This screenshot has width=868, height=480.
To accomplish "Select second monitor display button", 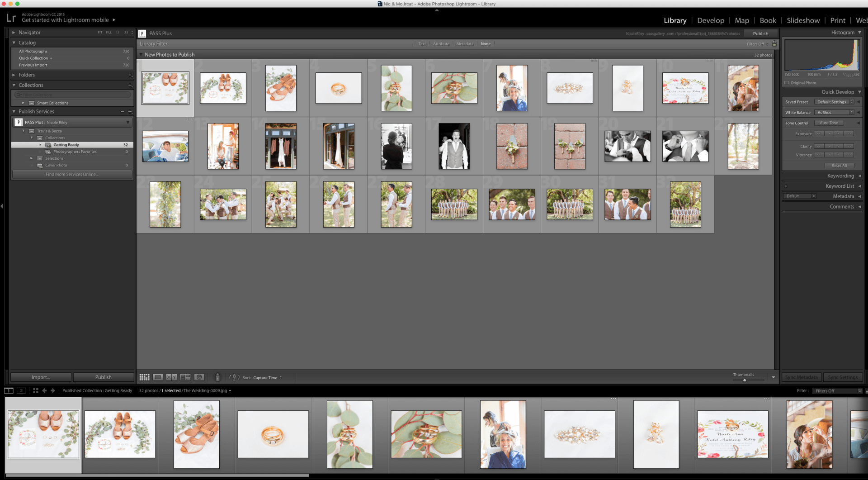I will (21, 390).
